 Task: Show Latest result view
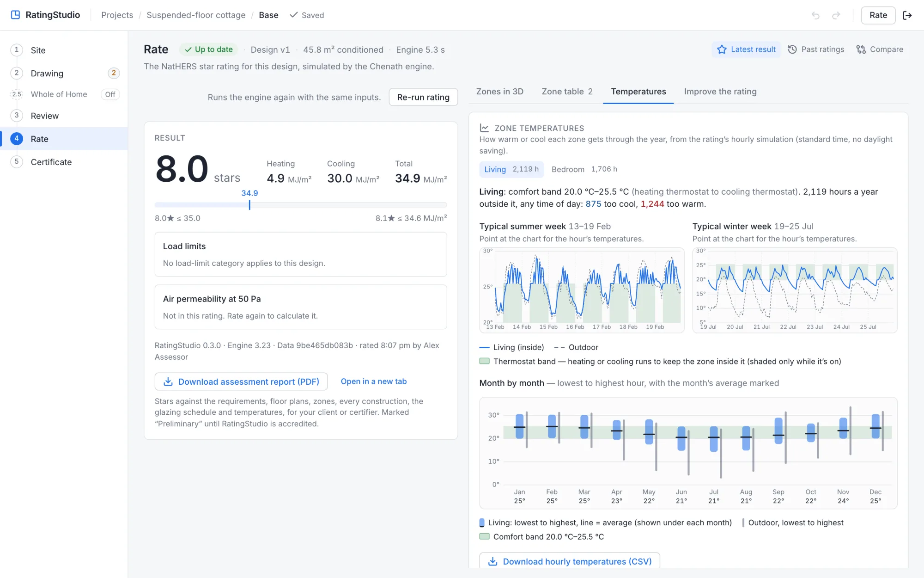click(746, 49)
